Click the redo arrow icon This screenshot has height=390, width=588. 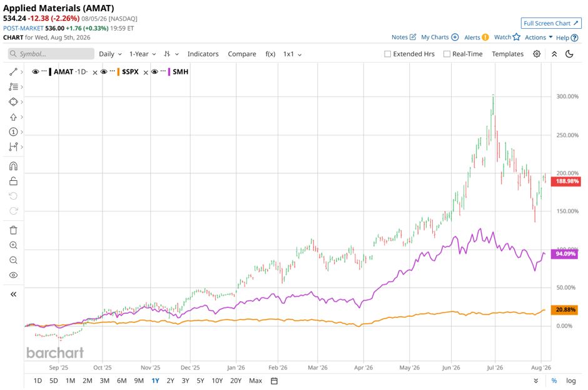tap(14, 211)
